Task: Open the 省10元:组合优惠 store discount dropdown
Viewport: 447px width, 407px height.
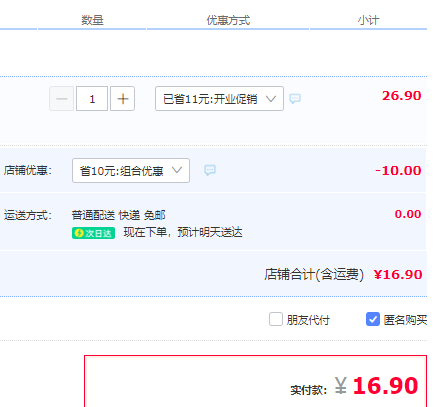Action: click(x=131, y=171)
